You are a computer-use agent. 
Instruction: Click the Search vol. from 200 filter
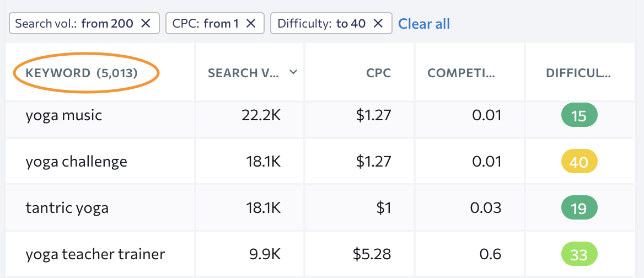pyautogui.click(x=74, y=23)
